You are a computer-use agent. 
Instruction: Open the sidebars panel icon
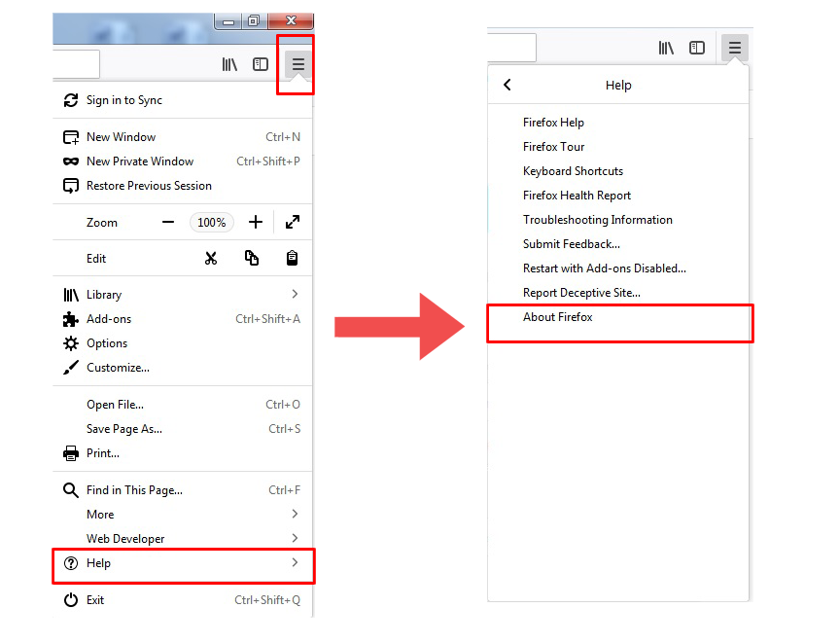coord(260,64)
